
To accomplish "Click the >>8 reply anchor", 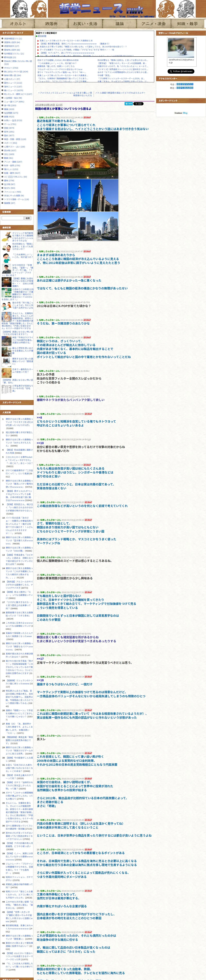I will coord(39,418).
